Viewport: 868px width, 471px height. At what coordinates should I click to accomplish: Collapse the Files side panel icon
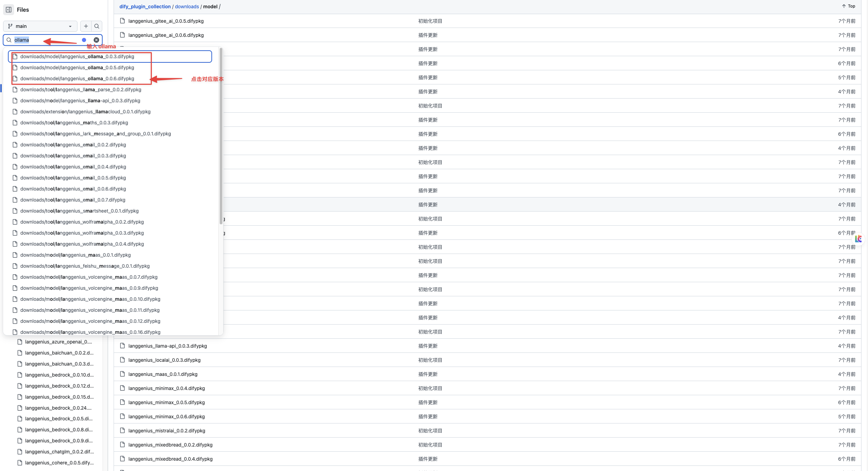coord(9,10)
